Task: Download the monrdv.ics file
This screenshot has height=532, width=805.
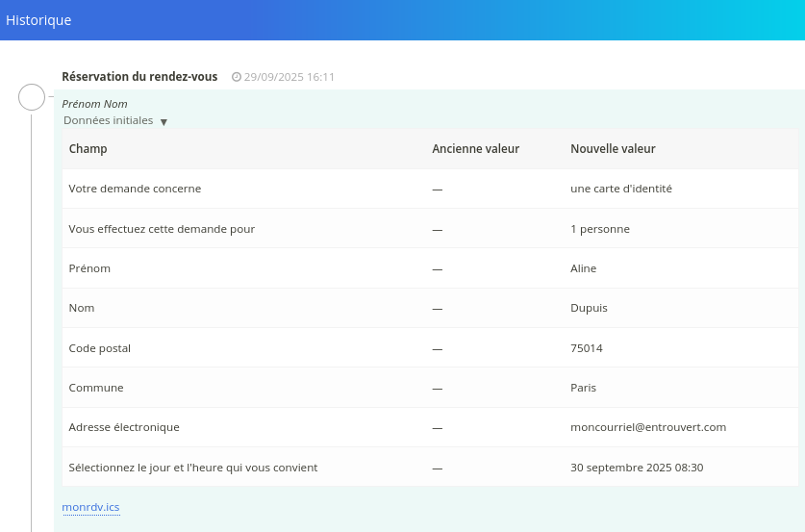Action: [x=90, y=507]
